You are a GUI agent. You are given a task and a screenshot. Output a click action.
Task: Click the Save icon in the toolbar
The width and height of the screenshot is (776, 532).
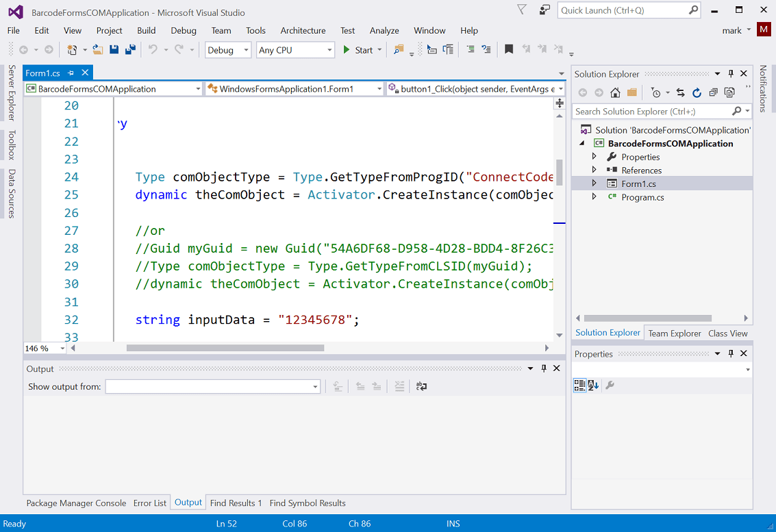click(114, 49)
